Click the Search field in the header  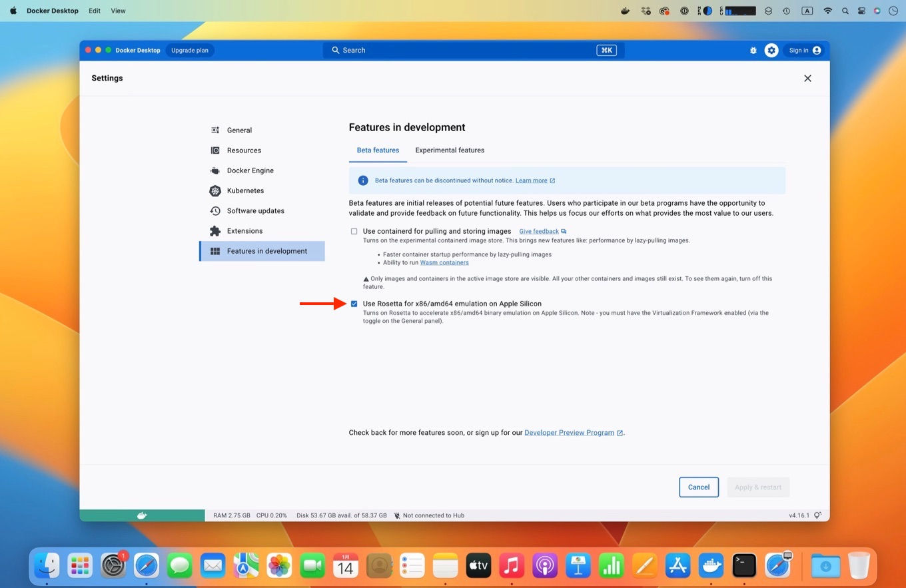pos(474,51)
